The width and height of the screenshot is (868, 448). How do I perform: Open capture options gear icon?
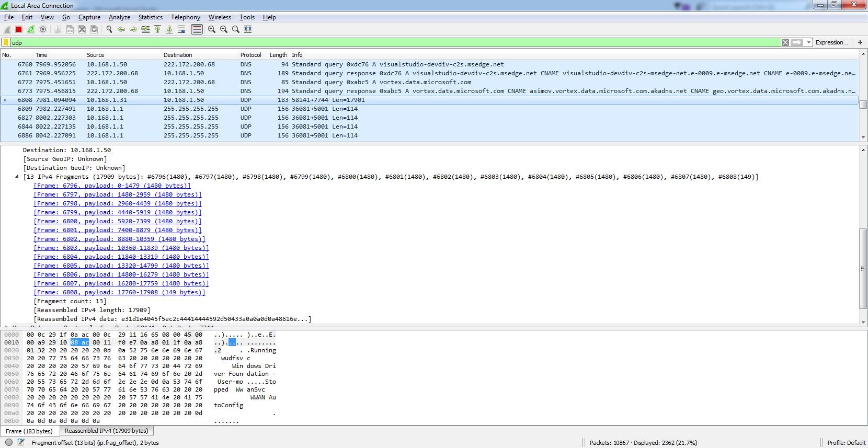[x=43, y=30]
